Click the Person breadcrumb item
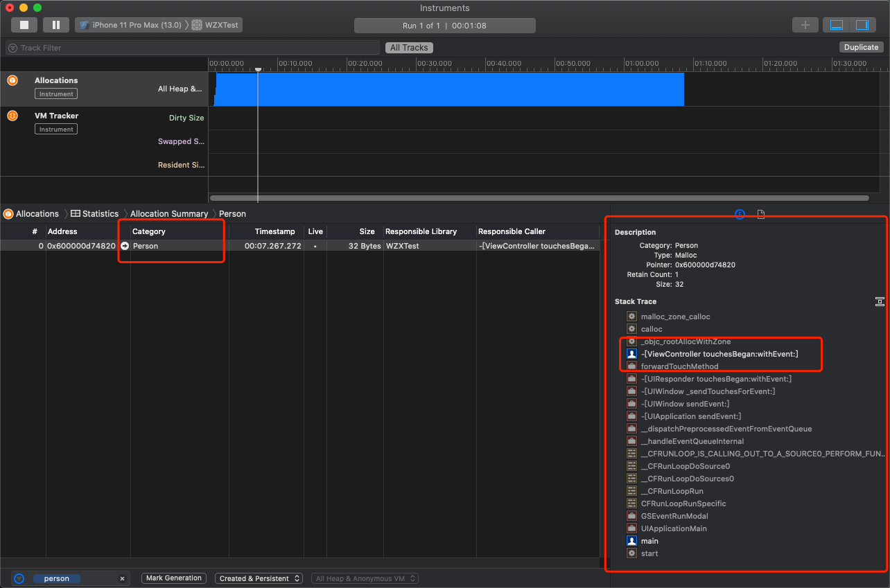 tap(232, 214)
